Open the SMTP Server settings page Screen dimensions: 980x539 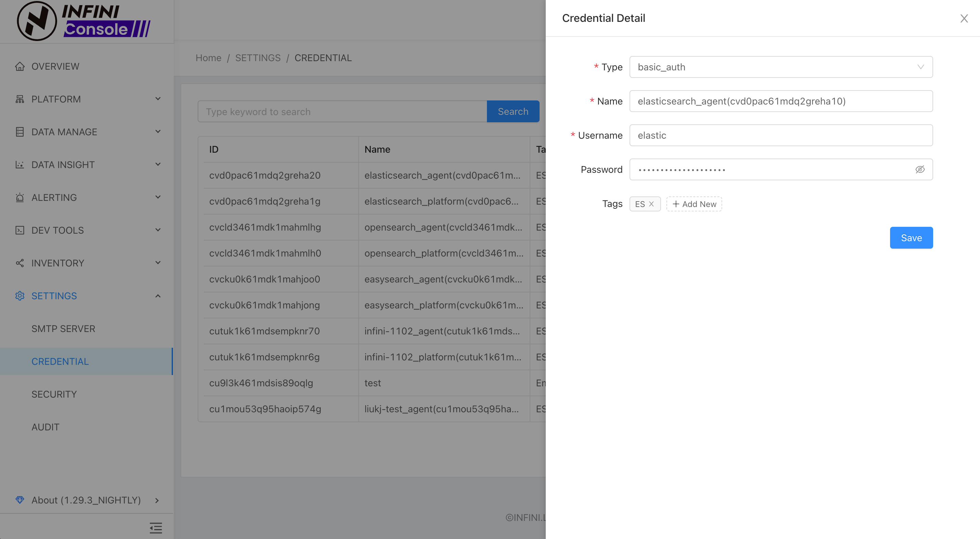pyautogui.click(x=63, y=328)
